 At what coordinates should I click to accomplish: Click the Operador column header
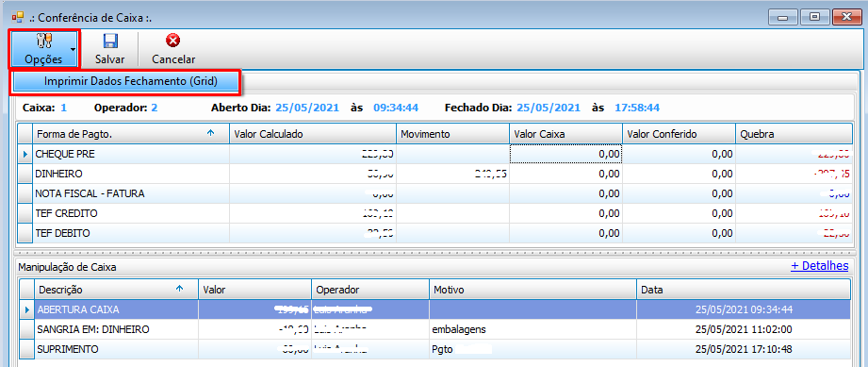coord(370,290)
